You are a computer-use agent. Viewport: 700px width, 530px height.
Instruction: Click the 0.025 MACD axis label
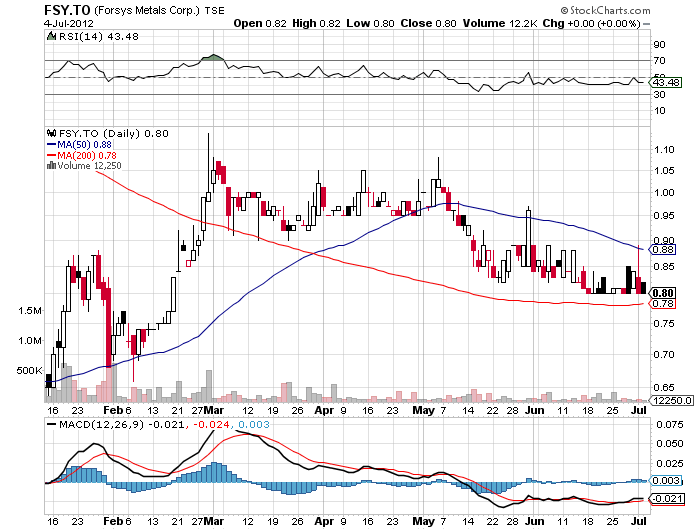[x=670, y=463]
